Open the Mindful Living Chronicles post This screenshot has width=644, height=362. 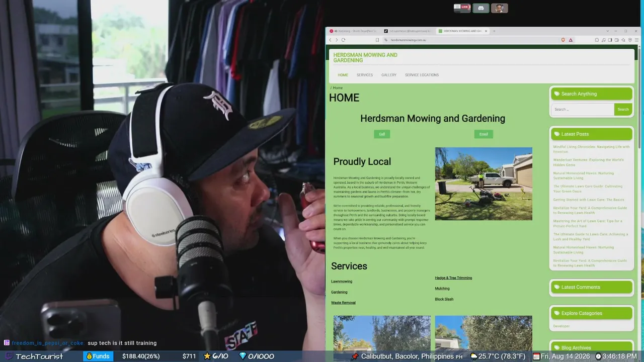[x=591, y=149]
